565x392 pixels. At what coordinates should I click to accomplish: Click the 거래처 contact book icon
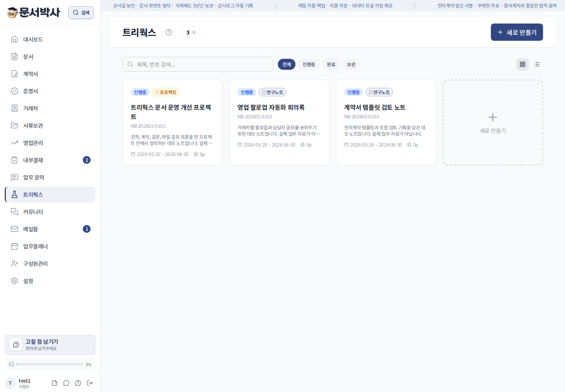[15, 108]
